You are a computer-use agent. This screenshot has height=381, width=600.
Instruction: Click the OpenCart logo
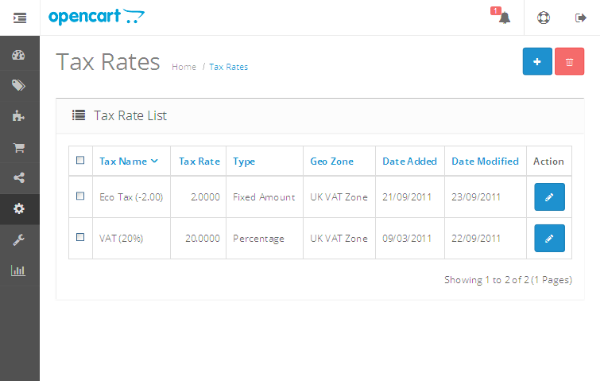coord(96,17)
